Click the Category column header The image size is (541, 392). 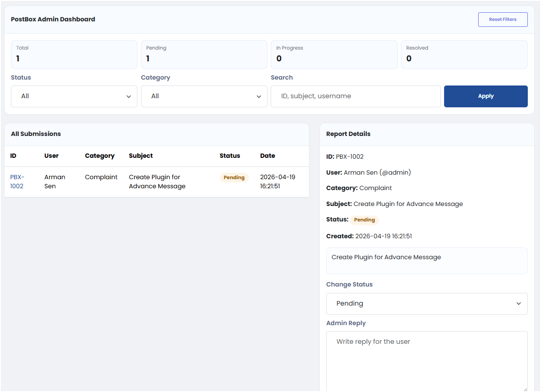[x=100, y=156]
